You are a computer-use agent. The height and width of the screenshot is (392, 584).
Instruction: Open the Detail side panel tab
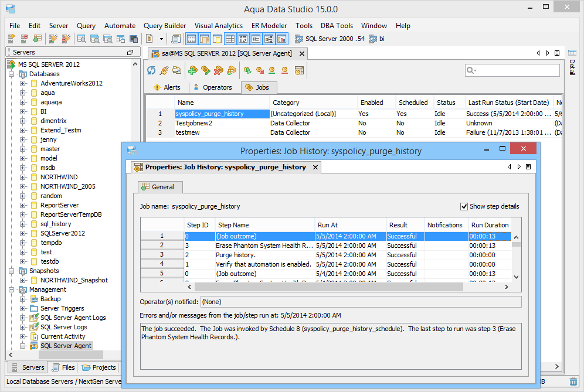(x=572, y=63)
